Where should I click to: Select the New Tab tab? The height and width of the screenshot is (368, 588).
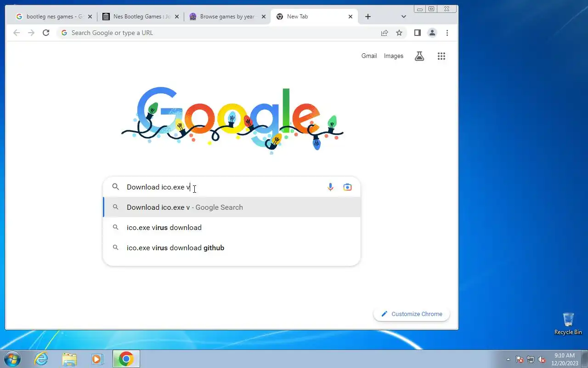tap(314, 17)
